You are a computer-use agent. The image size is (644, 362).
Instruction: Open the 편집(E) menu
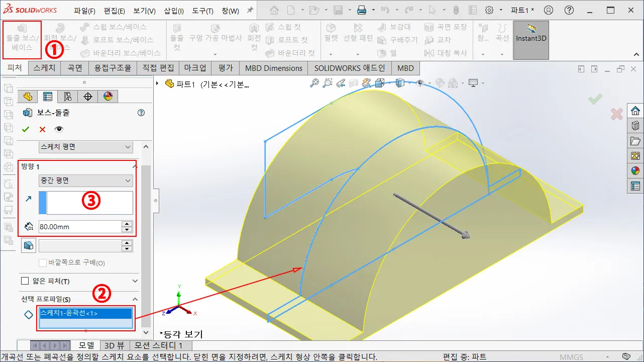(115, 11)
